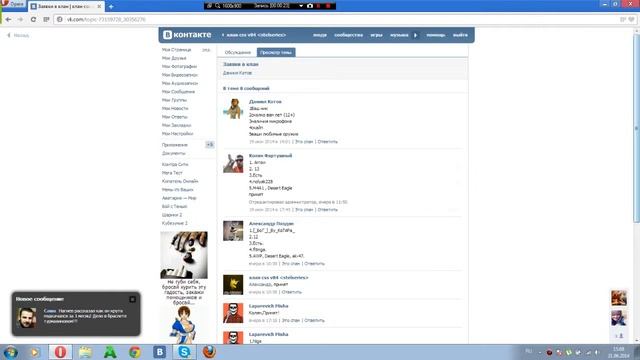Go back using browser back arrow

[x=8, y=19]
